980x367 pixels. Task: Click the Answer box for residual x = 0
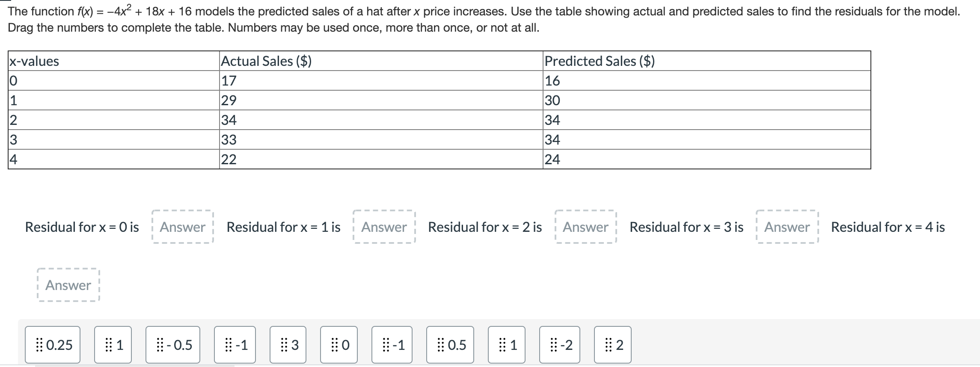182,227
